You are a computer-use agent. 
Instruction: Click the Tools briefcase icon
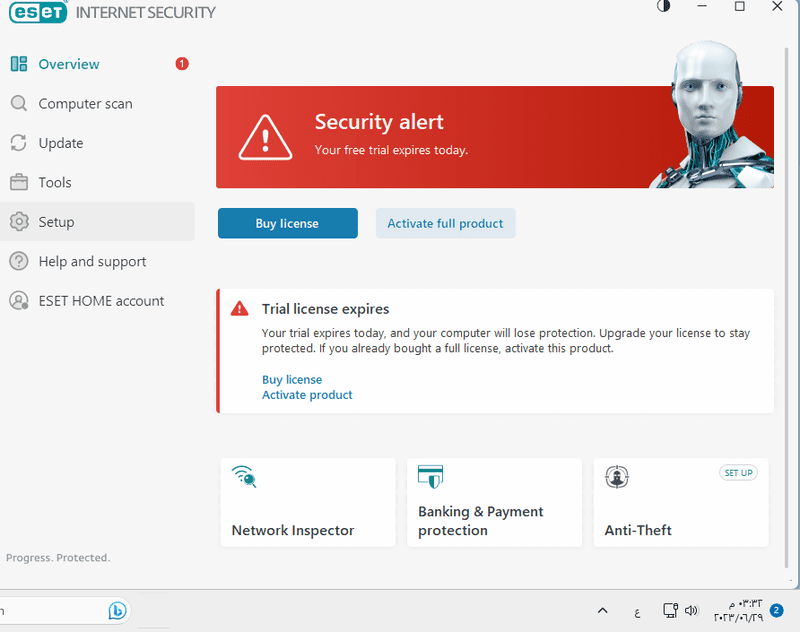[x=19, y=182]
